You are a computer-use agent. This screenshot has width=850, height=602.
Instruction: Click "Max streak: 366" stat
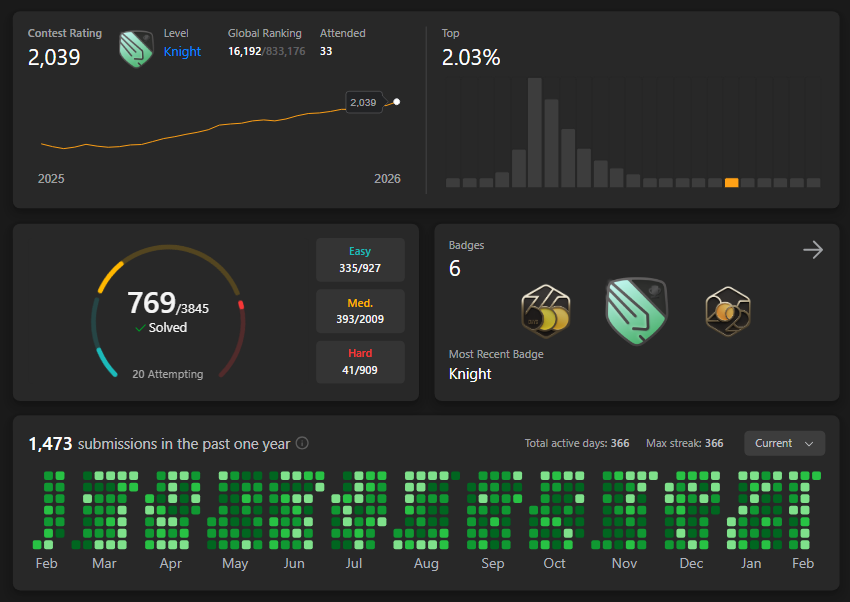[685, 443]
